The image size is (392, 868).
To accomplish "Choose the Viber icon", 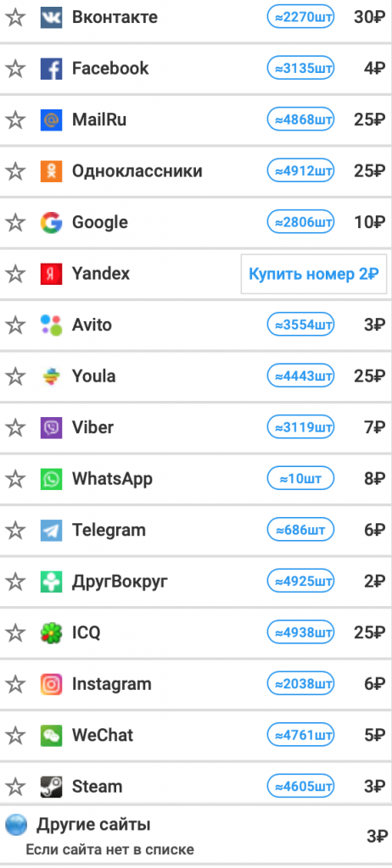I will 51,428.
